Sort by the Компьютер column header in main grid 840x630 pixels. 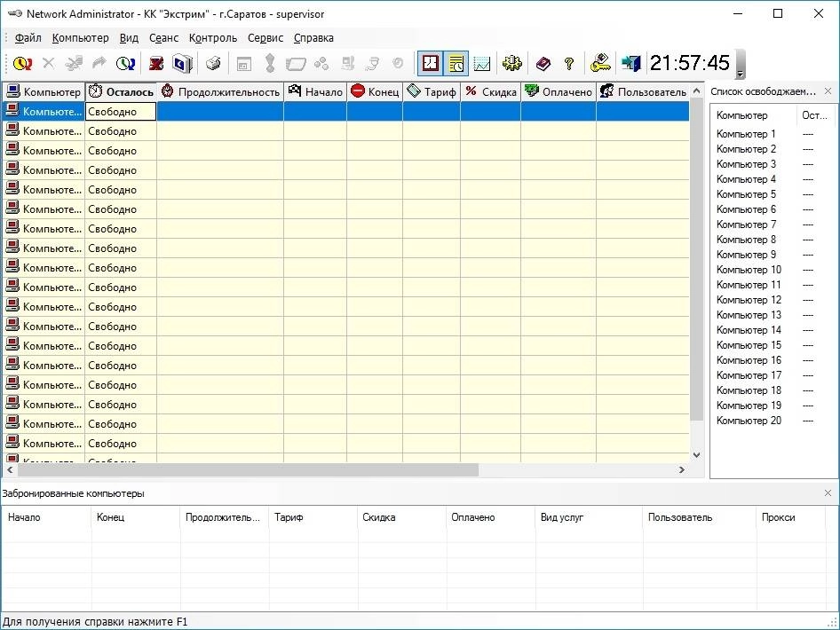pos(44,91)
